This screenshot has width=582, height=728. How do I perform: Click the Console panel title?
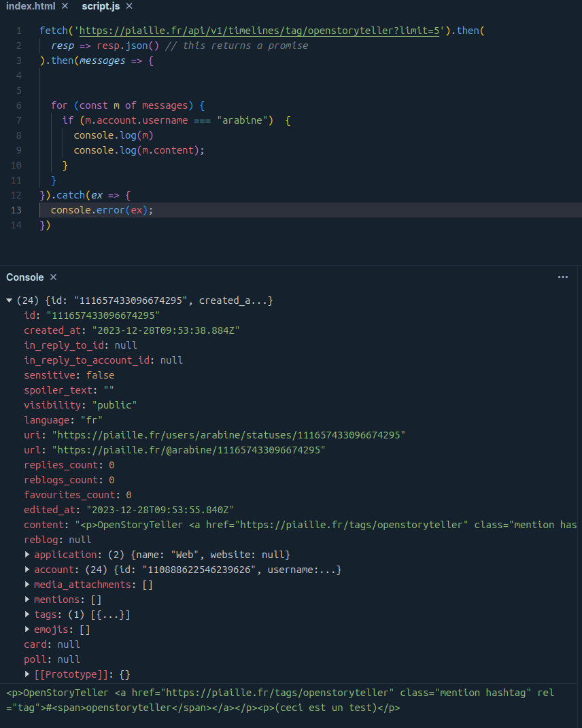(x=24, y=277)
